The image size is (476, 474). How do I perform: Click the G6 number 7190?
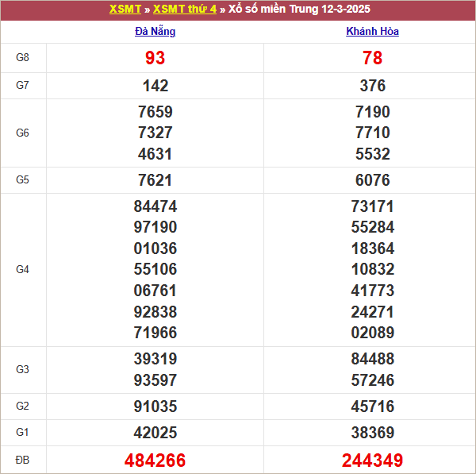click(x=373, y=112)
